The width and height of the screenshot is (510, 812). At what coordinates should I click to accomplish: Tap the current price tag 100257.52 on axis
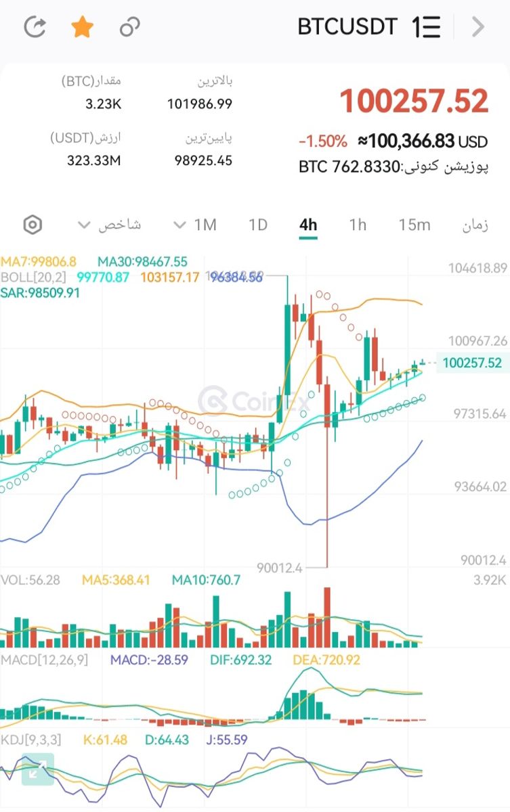(472, 363)
